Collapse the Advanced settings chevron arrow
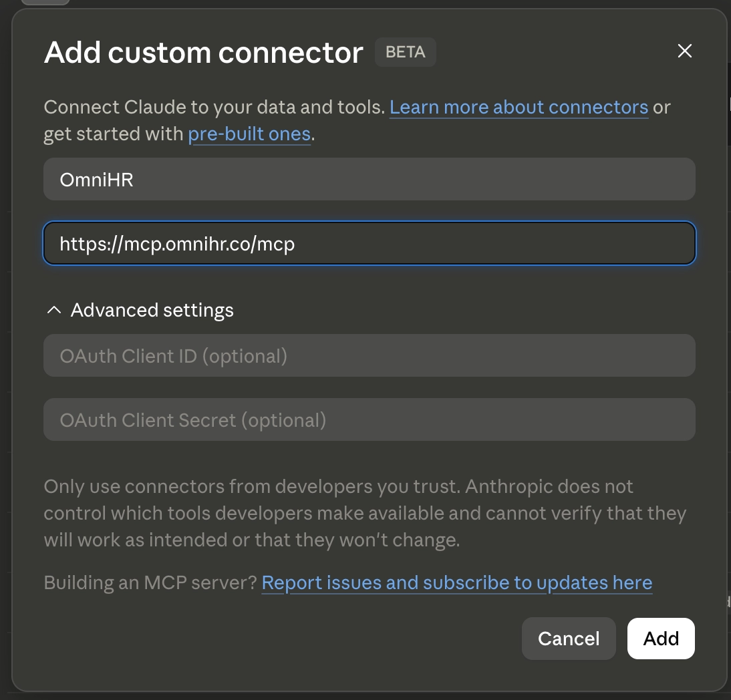This screenshot has width=731, height=700. 54,310
